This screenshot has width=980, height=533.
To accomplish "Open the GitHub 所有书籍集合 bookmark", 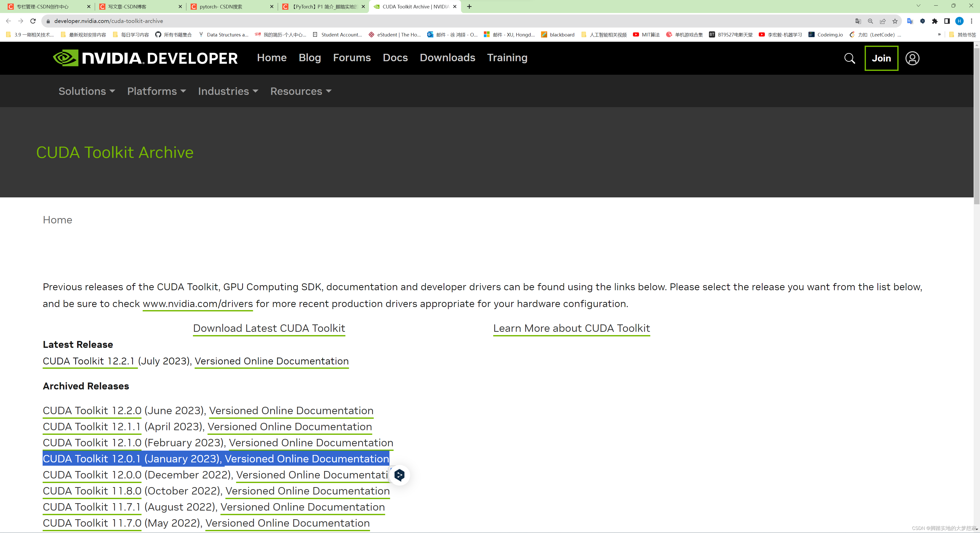I will click(x=174, y=35).
